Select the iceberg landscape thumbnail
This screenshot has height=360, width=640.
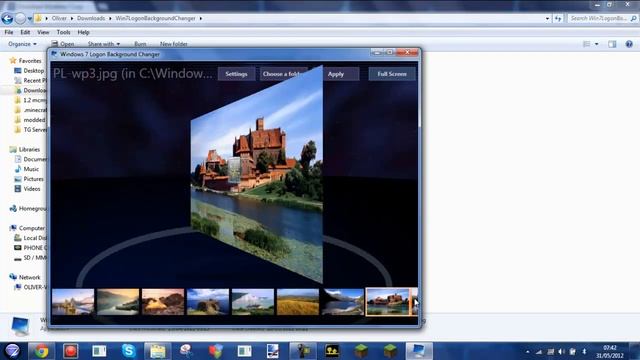tap(253, 302)
